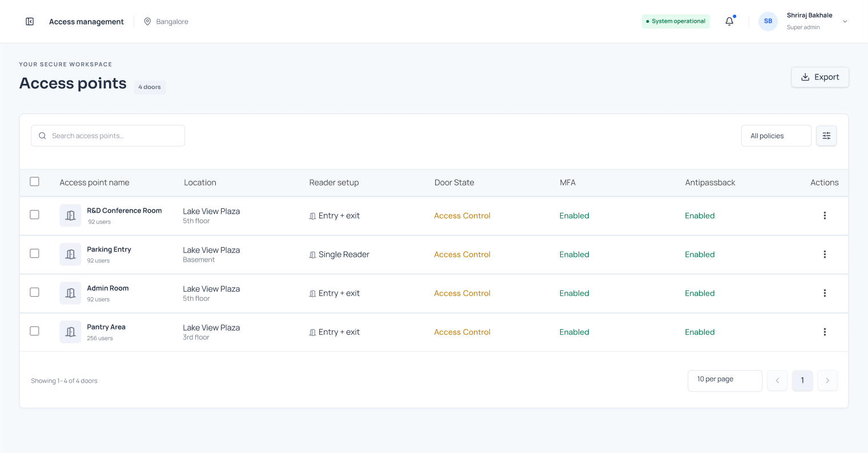Open actions menu for R&D Conference Room

[825, 216]
